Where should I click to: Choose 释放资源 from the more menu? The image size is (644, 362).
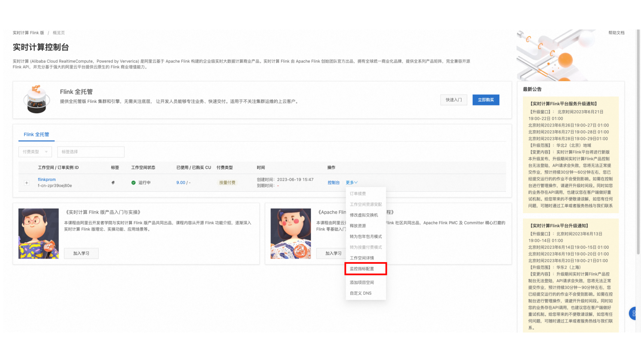click(x=358, y=226)
